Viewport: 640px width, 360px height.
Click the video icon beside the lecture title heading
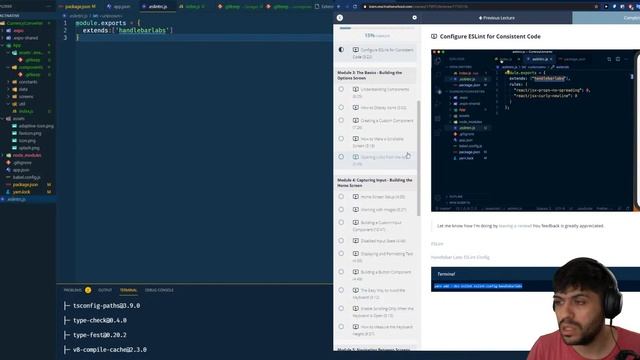click(434, 36)
